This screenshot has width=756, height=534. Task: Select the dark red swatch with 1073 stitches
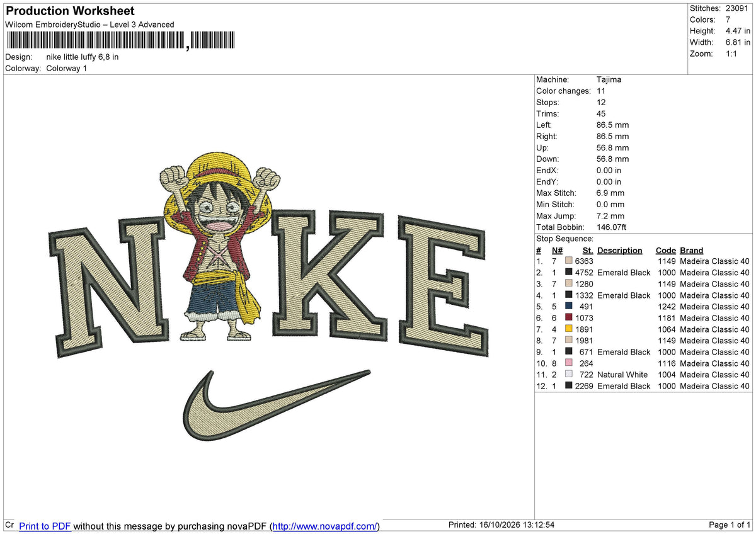[x=569, y=318]
